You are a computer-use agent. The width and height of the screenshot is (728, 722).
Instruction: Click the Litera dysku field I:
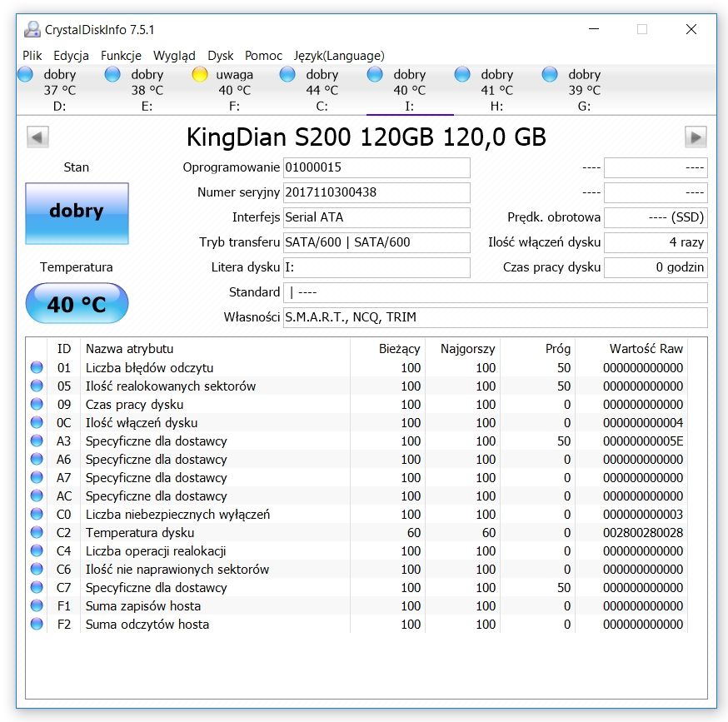[x=376, y=267]
